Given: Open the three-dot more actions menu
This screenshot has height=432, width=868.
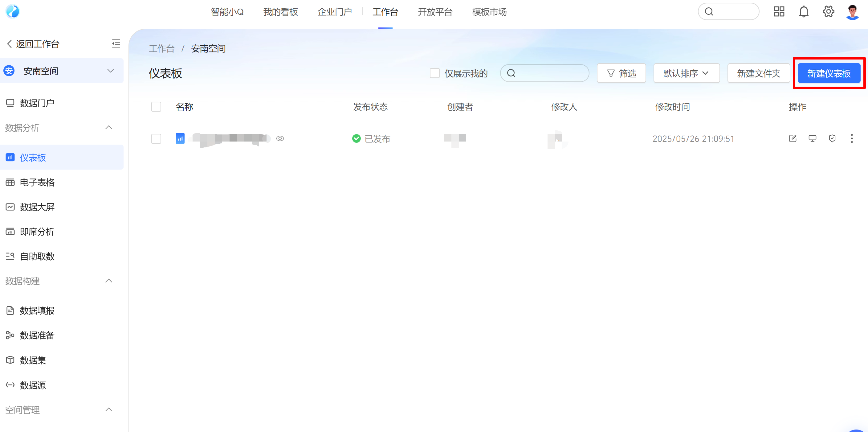Looking at the screenshot, I should coord(851,139).
